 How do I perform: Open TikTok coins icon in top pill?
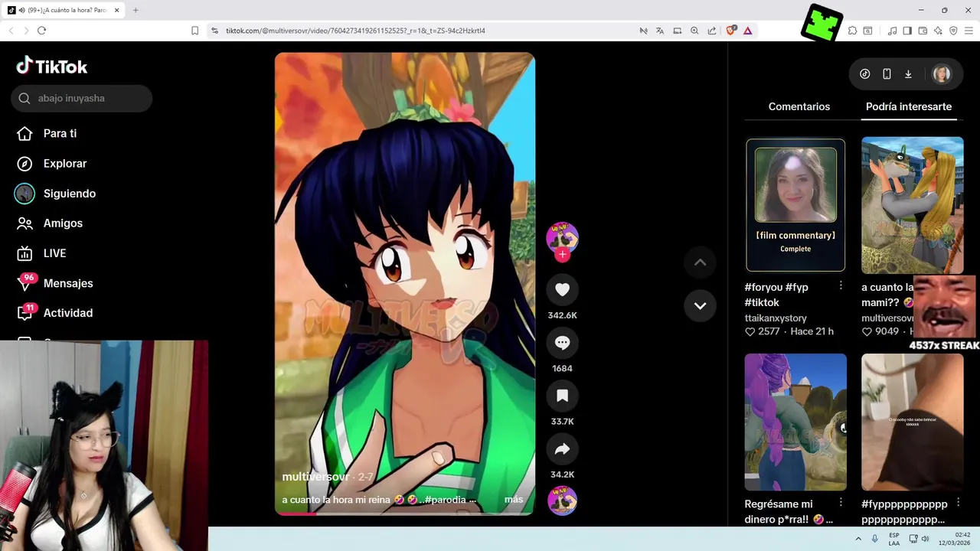point(865,74)
